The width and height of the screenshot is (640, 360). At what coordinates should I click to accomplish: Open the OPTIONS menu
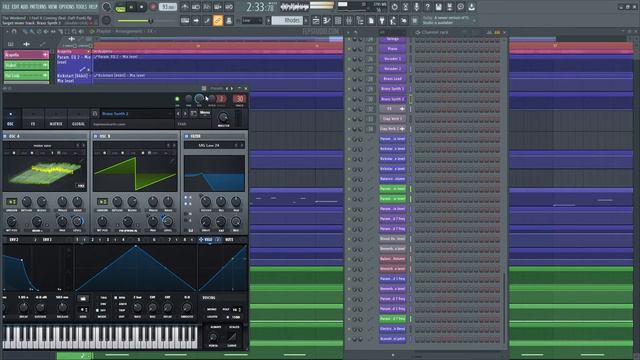pos(67,7)
